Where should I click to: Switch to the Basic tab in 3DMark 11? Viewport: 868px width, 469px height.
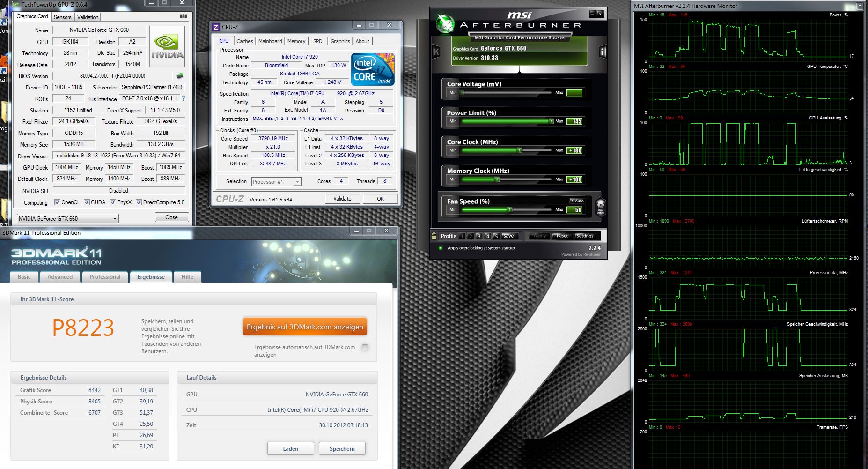click(x=24, y=277)
